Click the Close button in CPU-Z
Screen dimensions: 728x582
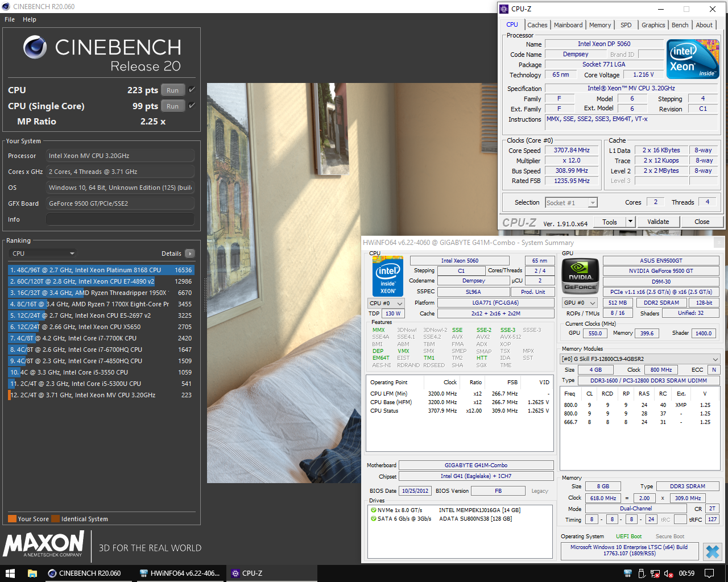(702, 222)
